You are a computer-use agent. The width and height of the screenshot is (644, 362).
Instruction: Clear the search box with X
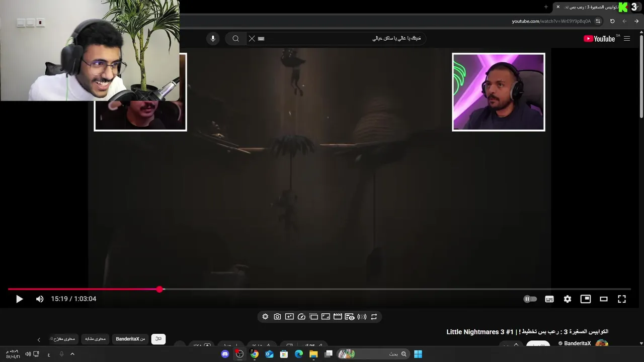pyautogui.click(x=252, y=39)
